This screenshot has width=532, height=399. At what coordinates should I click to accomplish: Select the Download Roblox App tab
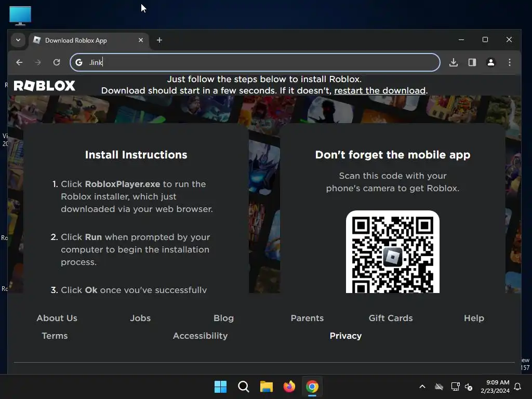89,41
